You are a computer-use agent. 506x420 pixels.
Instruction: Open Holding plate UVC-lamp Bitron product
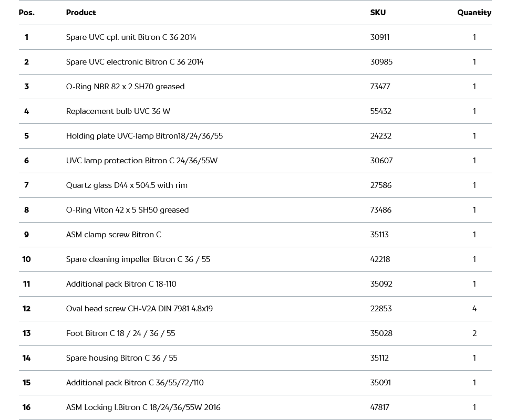coord(144,136)
